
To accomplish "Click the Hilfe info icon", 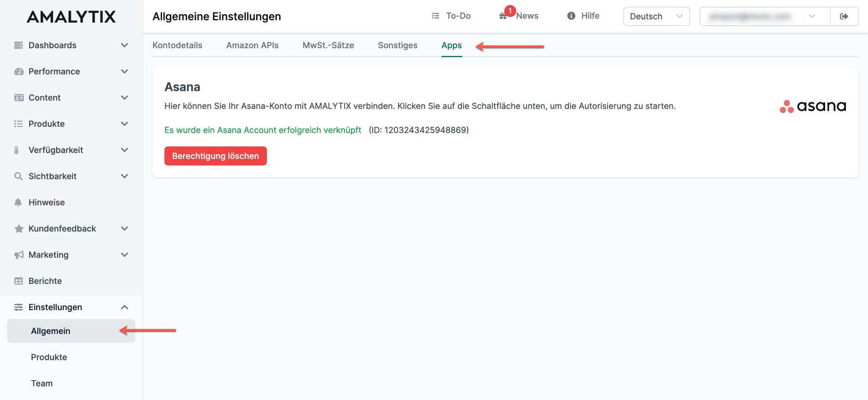I will (571, 16).
